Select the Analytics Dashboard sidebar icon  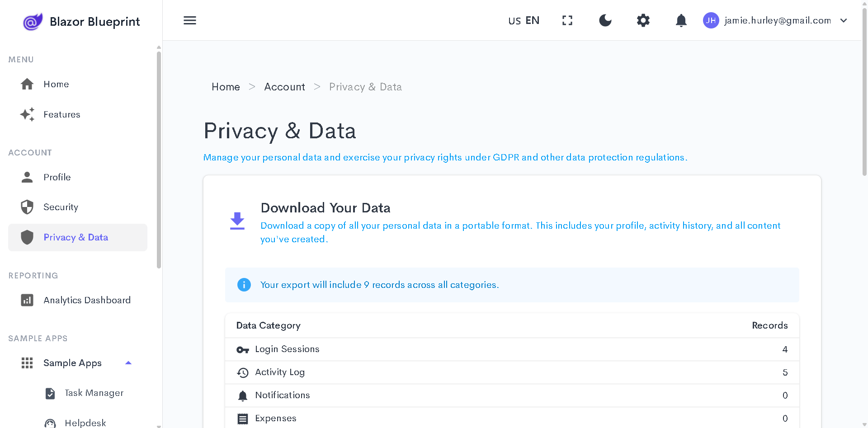(27, 300)
